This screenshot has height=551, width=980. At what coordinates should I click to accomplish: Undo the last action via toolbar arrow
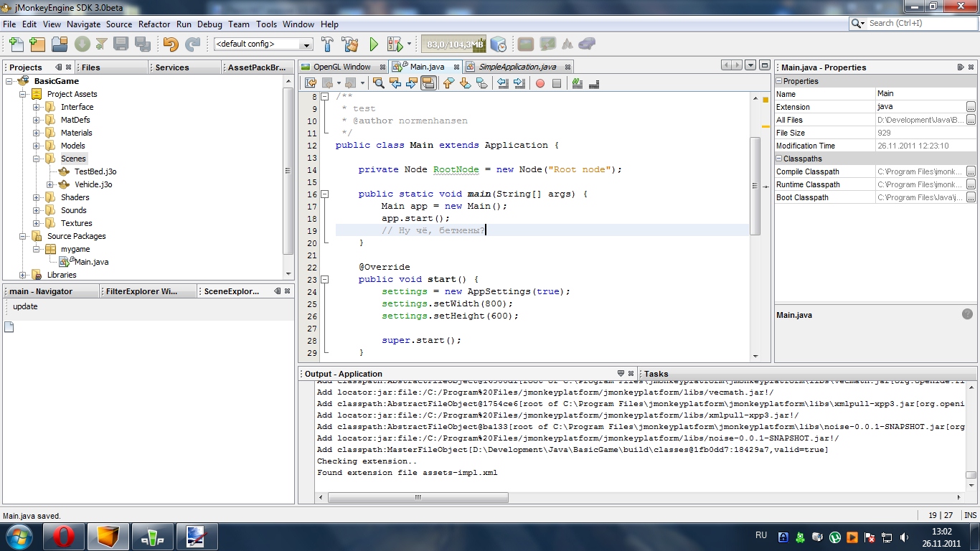pyautogui.click(x=170, y=44)
